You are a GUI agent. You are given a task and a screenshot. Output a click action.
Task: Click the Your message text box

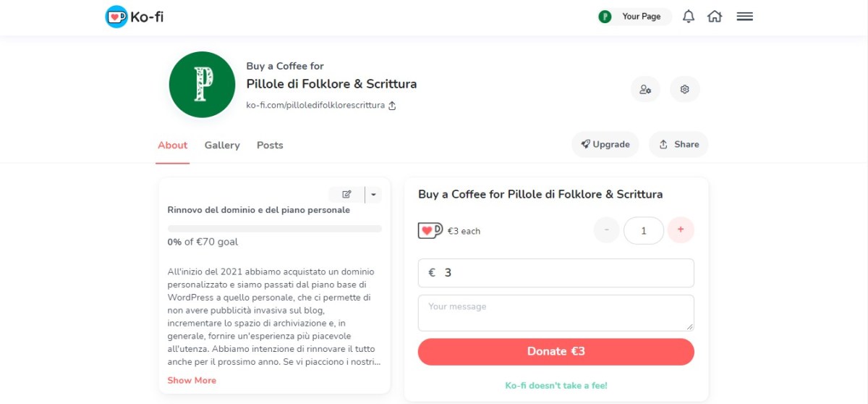(556, 313)
